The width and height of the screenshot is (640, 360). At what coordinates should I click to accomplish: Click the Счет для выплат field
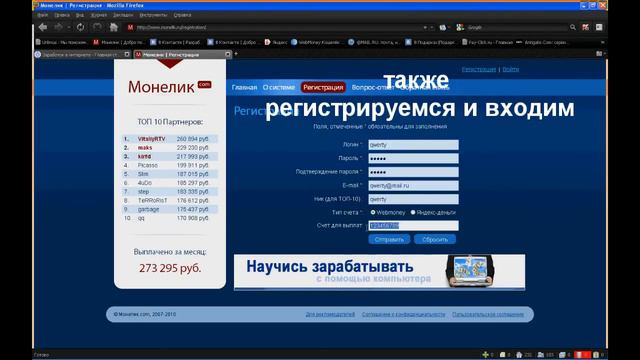[x=413, y=225]
